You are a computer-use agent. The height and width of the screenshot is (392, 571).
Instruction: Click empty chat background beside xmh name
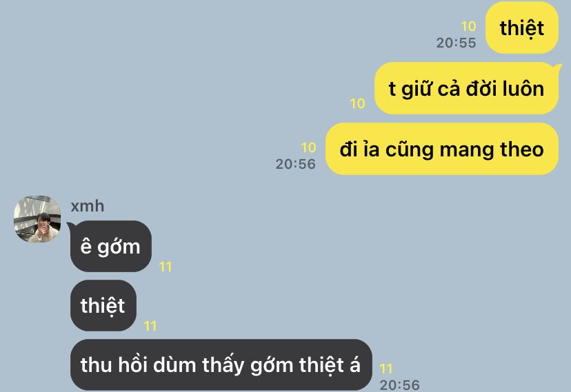(255, 206)
